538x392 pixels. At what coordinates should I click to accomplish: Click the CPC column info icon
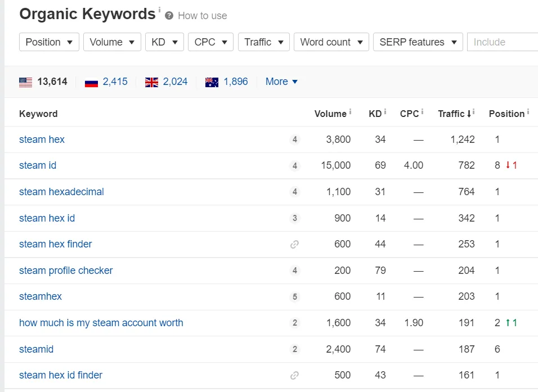423,111
